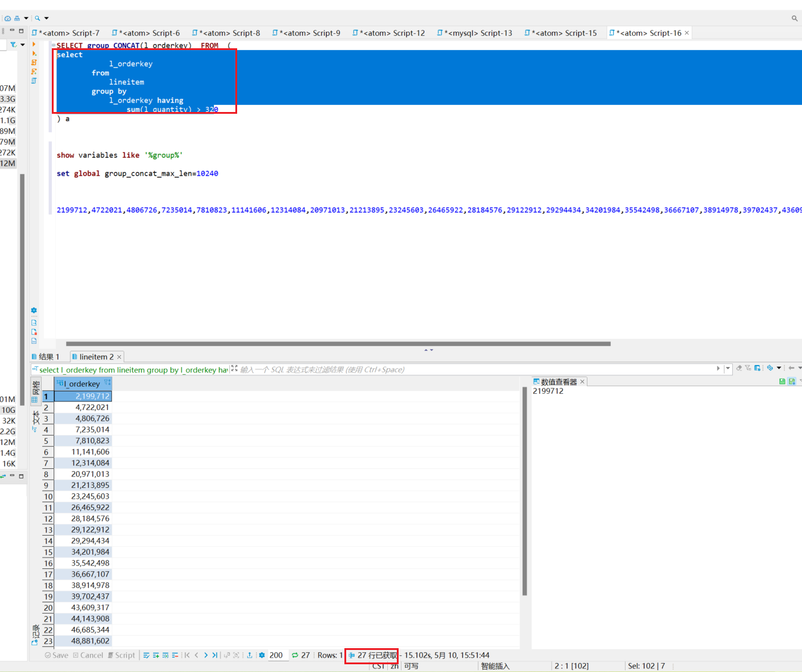The width and height of the screenshot is (802, 672).
Task: Click the 智能插入 status bar entry
Action: (x=495, y=666)
